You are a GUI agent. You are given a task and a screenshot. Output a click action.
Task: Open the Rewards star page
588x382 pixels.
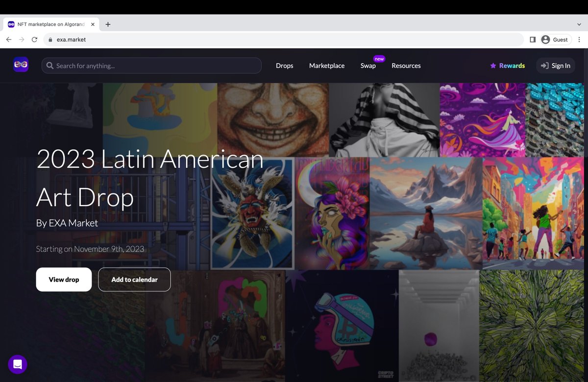point(507,65)
